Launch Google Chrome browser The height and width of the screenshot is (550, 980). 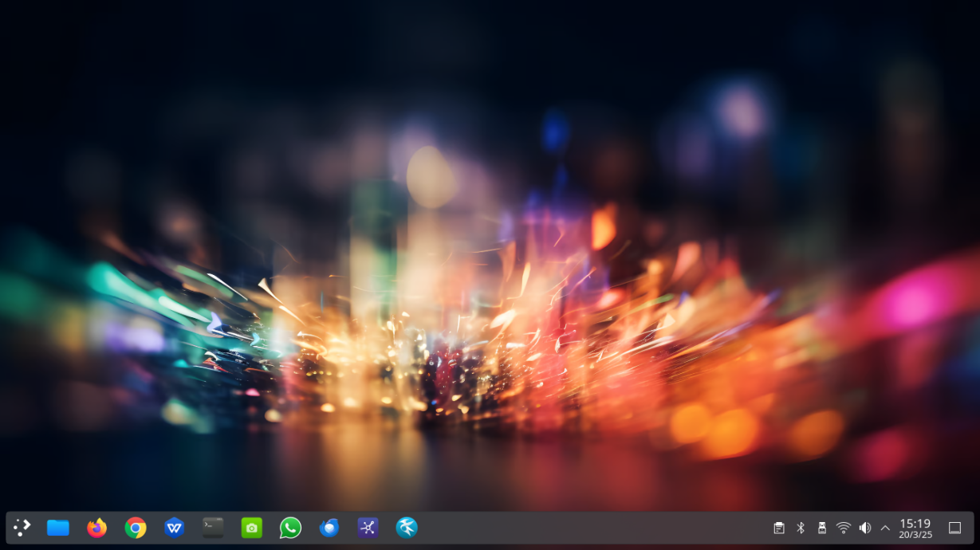(136, 528)
